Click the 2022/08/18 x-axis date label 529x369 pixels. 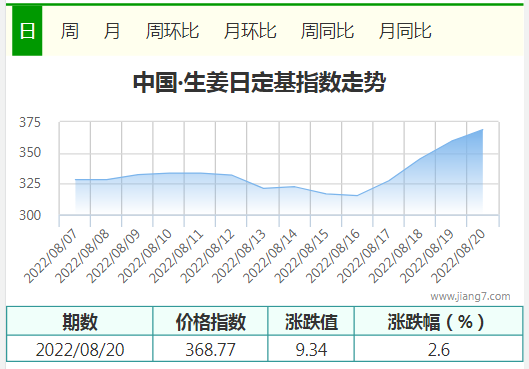pos(395,256)
